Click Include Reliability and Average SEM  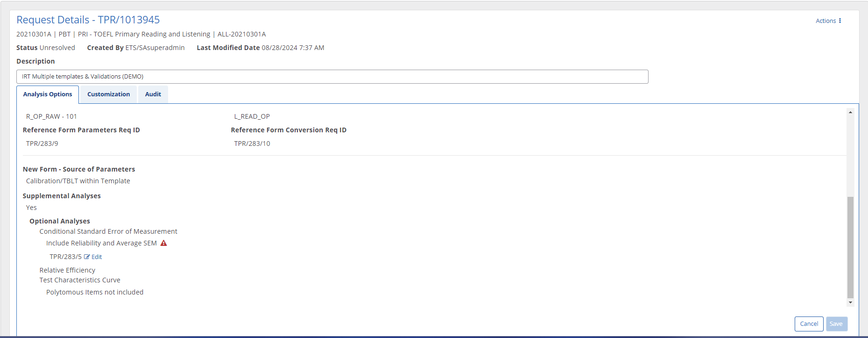(101, 243)
